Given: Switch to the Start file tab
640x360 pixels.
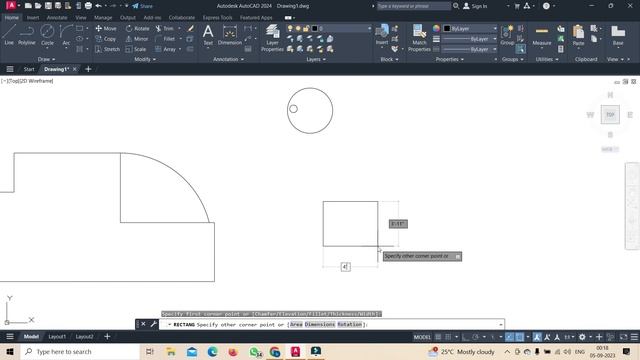Looking at the screenshot, I should point(29,69).
